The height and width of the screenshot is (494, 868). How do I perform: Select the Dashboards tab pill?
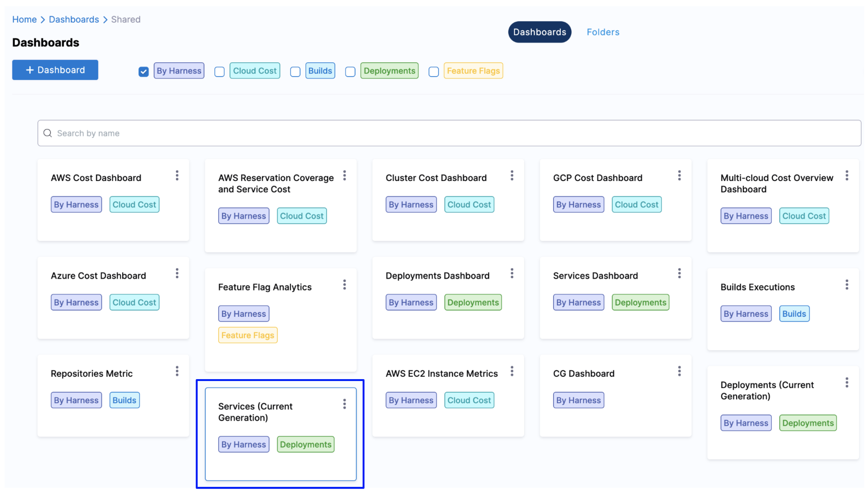tap(540, 32)
